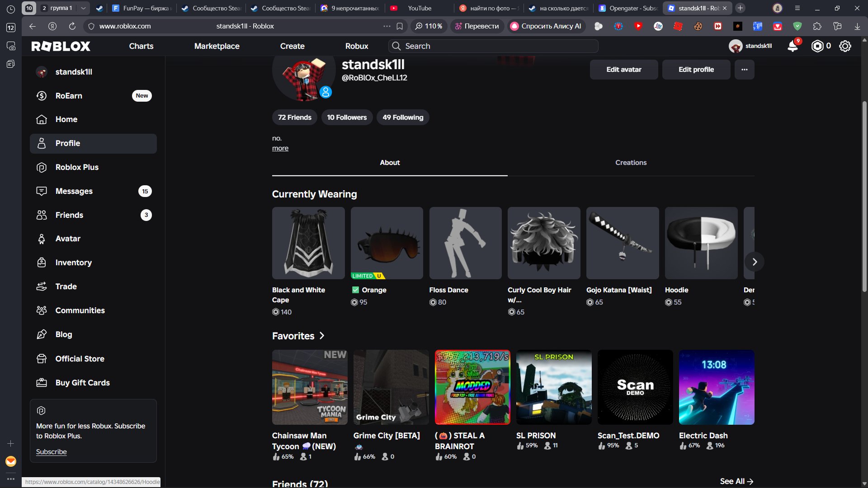The image size is (868, 488).
Task: Open the SL PRISON game thumbnail
Action: (x=554, y=387)
